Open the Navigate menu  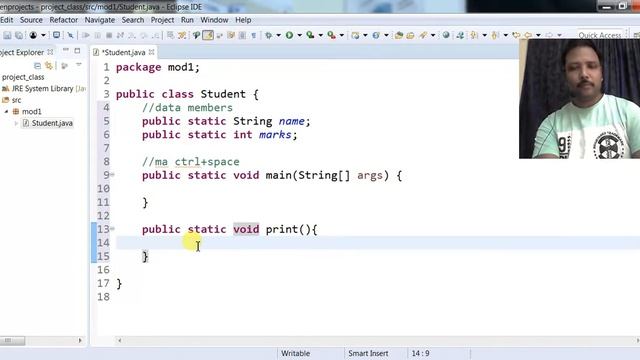(x=100, y=20)
